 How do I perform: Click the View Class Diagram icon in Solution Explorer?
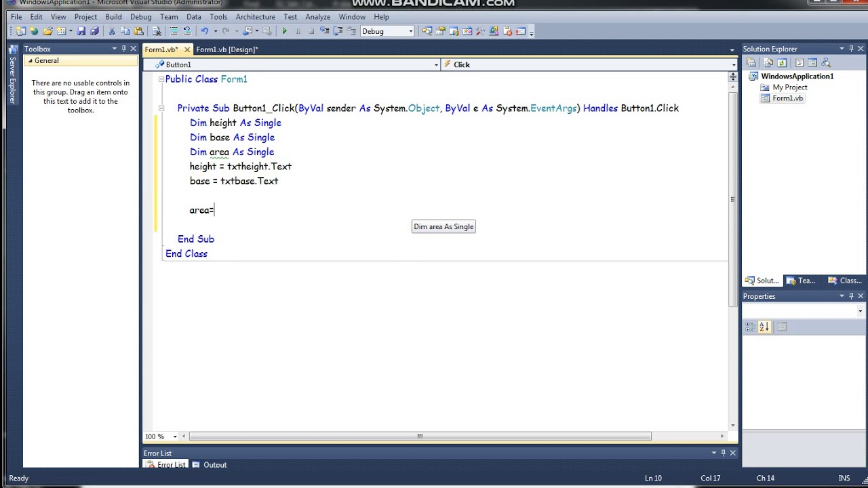826,62
